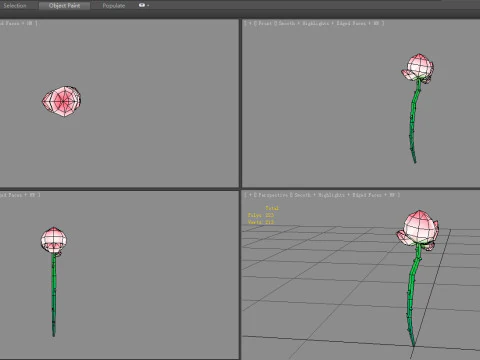Screen dimensions: 480x360
Task: Open the Front viewport point-of-view label menu
Action: pos(265,23)
